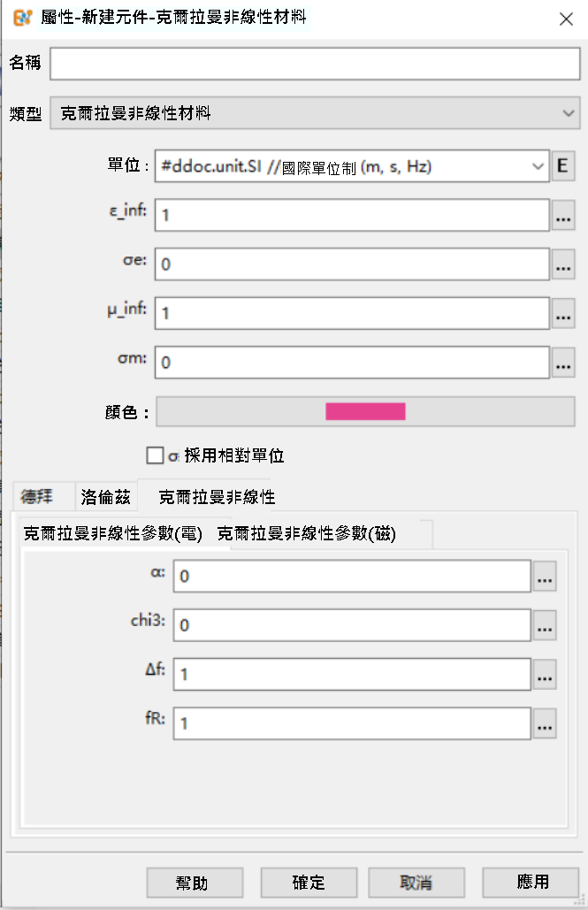The height and width of the screenshot is (910, 588).
Task: Click the 幫助 button
Action: (x=195, y=883)
